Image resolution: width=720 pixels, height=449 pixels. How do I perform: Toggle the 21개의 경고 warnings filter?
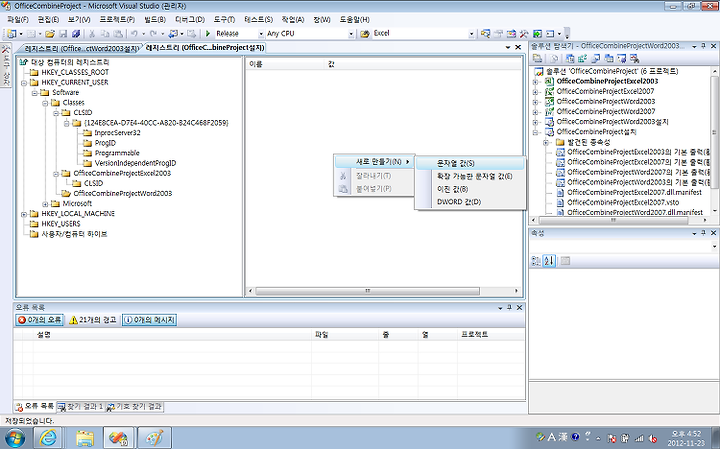(x=93, y=320)
